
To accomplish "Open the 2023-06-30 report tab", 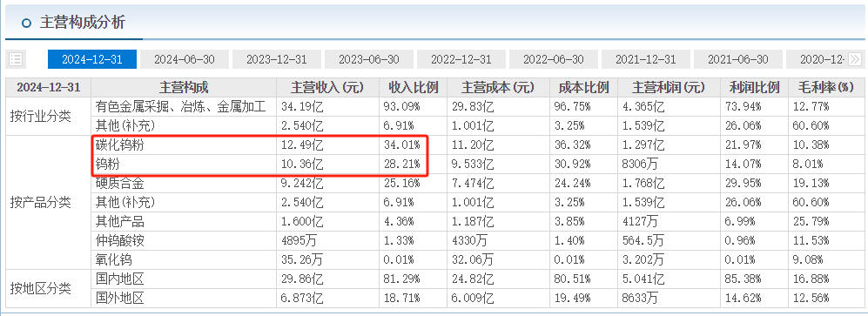I will tap(368, 59).
